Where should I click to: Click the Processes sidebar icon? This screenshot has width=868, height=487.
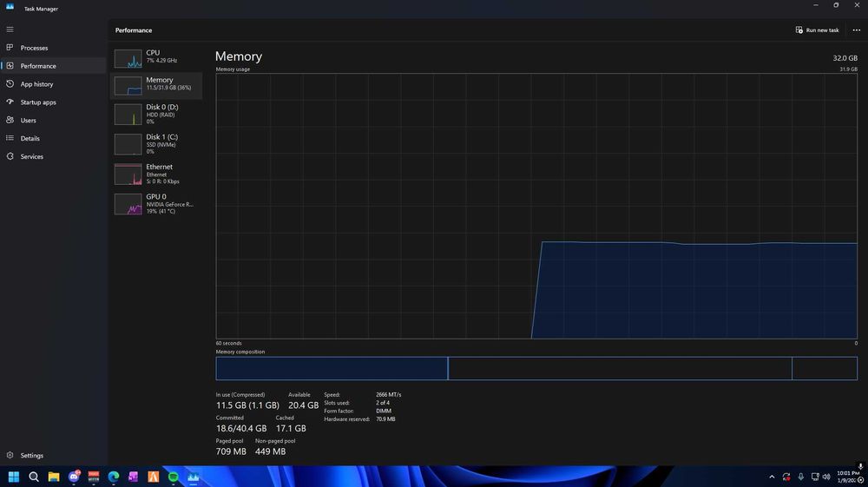point(10,48)
